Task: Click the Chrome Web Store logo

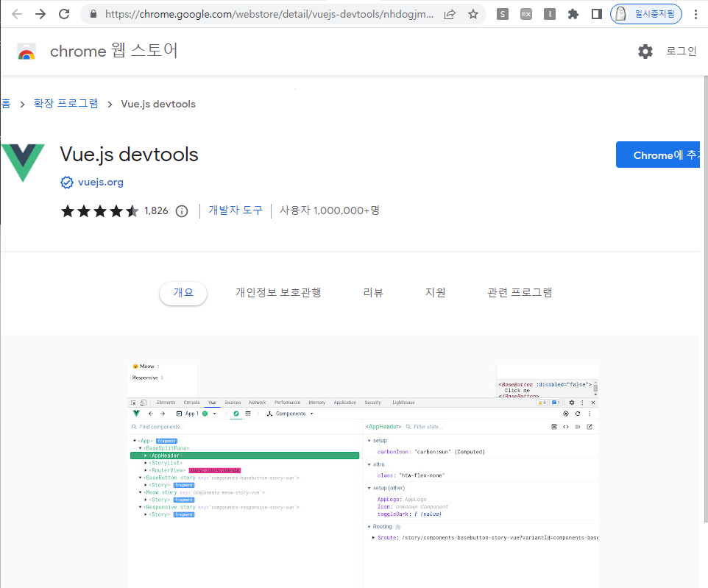Action: coord(26,52)
